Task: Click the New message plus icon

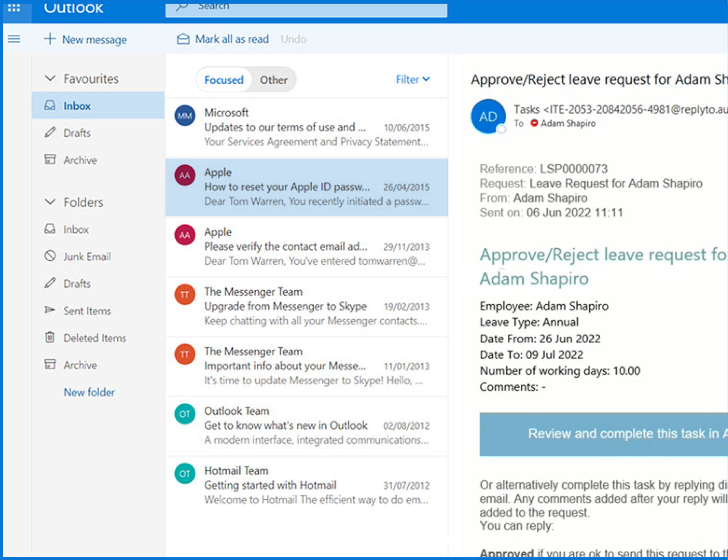Action: [x=50, y=39]
